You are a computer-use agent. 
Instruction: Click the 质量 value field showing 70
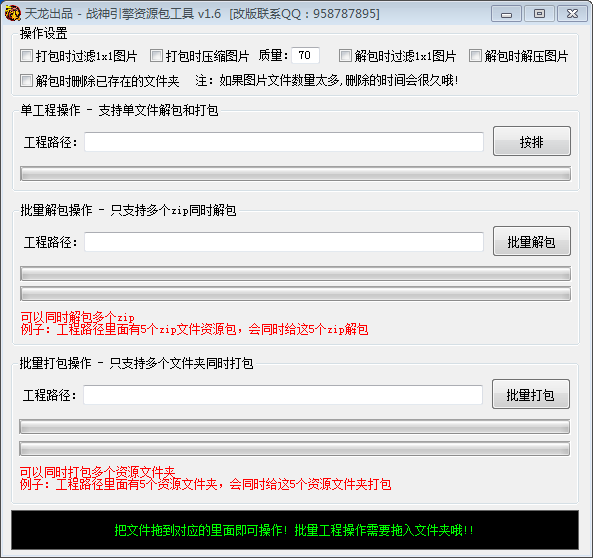point(306,56)
